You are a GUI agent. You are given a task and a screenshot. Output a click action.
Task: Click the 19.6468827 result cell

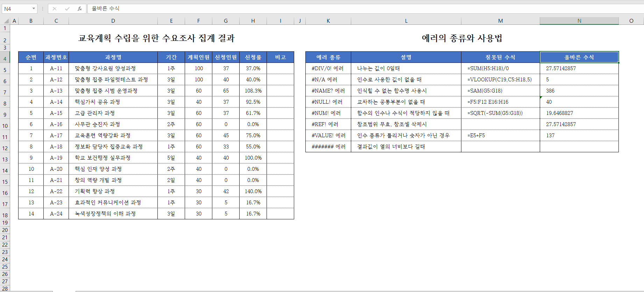[x=579, y=113]
